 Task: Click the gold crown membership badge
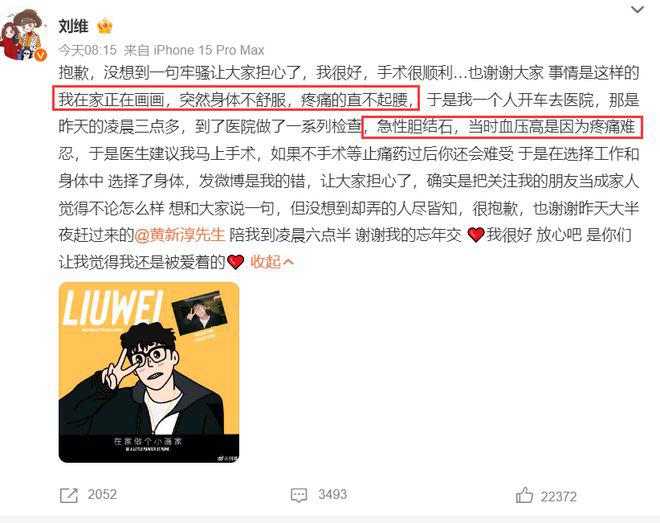click(x=104, y=27)
